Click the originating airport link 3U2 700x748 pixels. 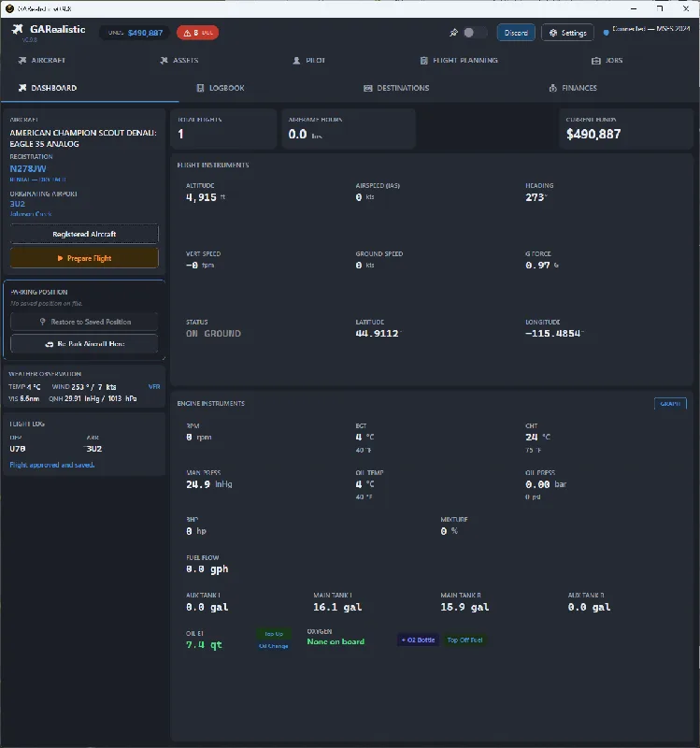click(17, 204)
